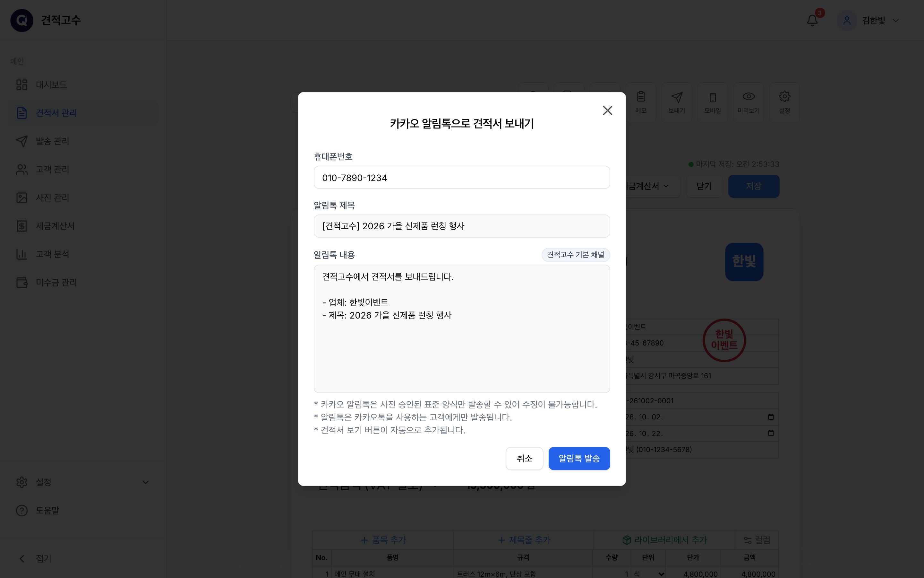Screen dimensions: 924x578
Task: Add an item with 품목 추가
Action: click(x=382, y=540)
